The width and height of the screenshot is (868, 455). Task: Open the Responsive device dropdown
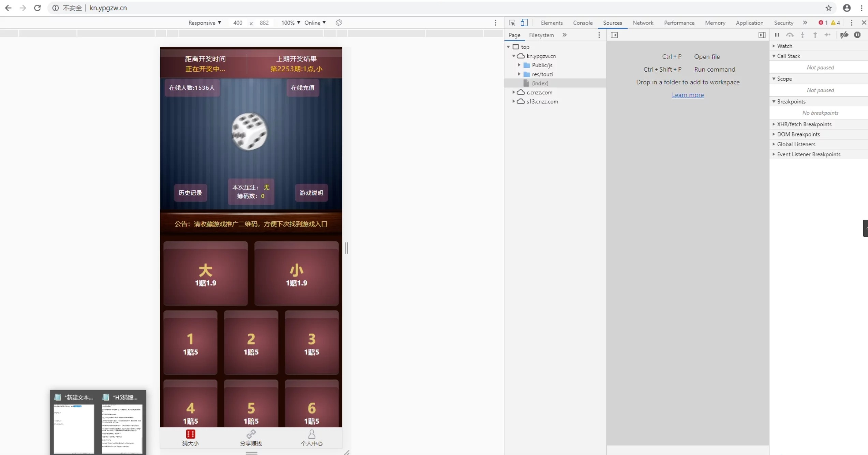point(205,23)
